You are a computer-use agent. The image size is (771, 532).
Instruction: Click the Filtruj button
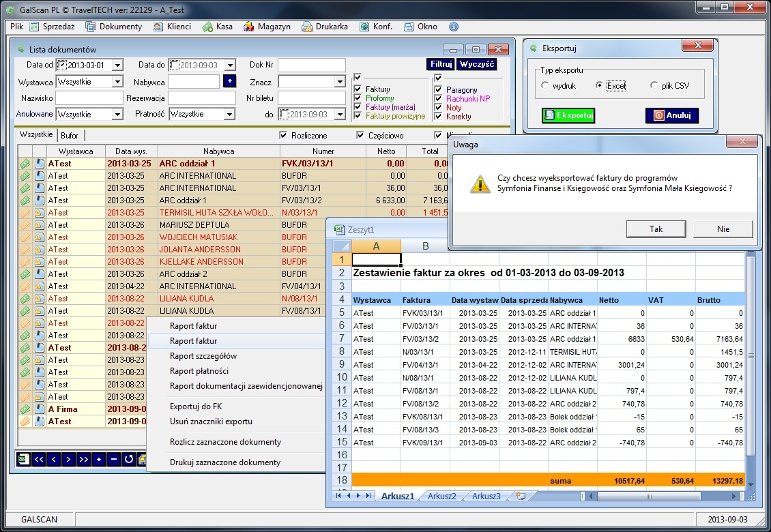point(441,64)
